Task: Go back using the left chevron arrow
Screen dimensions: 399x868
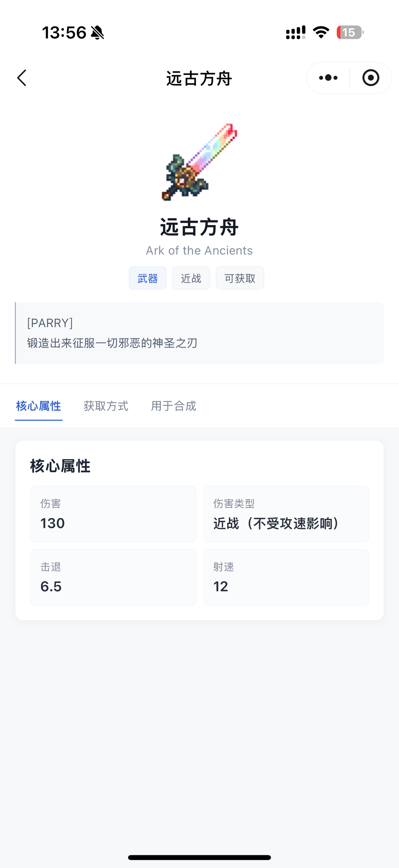Action: pos(22,78)
